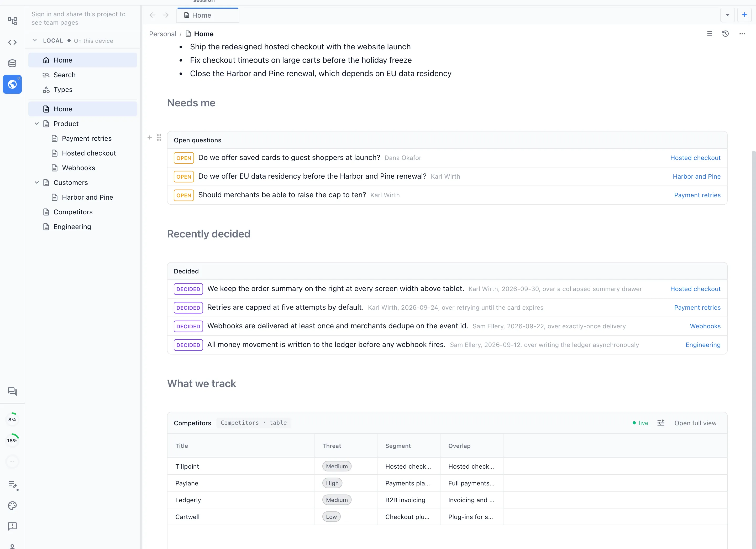This screenshot has height=549, width=756.
Task: Open the chat bubbles icon in left rail
Action: coord(12,391)
